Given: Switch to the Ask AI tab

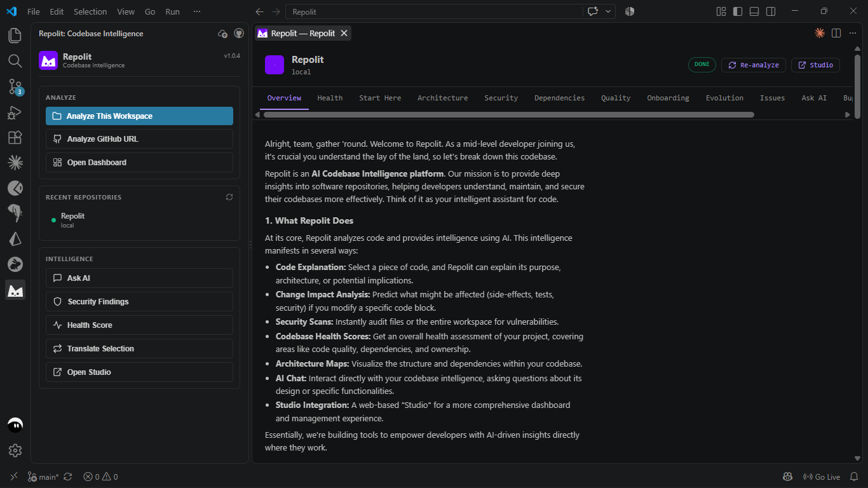Looking at the screenshot, I should pyautogui.click(x=814, y=98).
